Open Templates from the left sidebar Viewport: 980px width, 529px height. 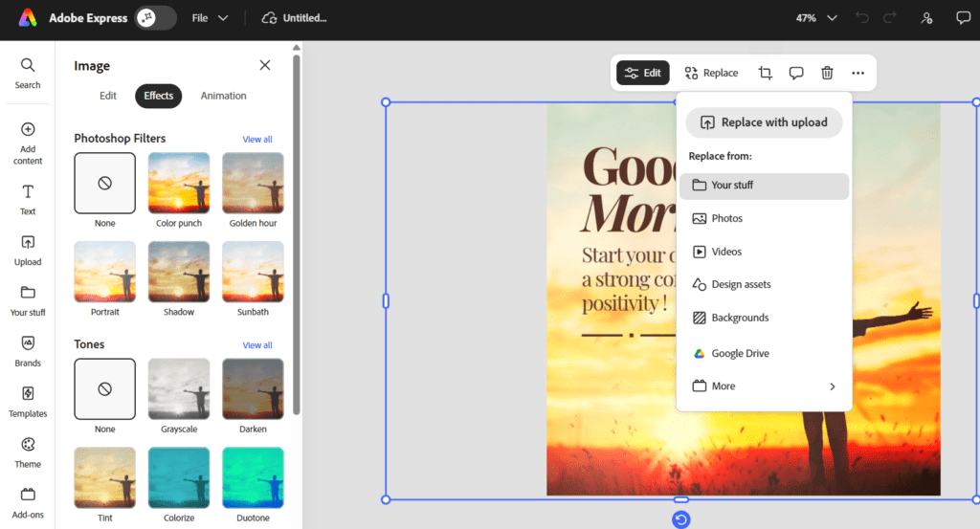click(x=28, y=401)
